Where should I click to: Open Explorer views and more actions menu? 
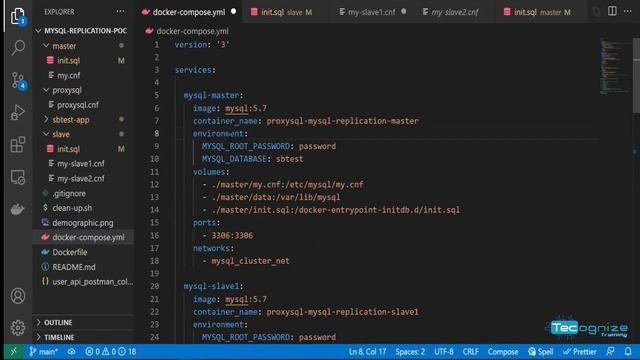coord(120,12)
